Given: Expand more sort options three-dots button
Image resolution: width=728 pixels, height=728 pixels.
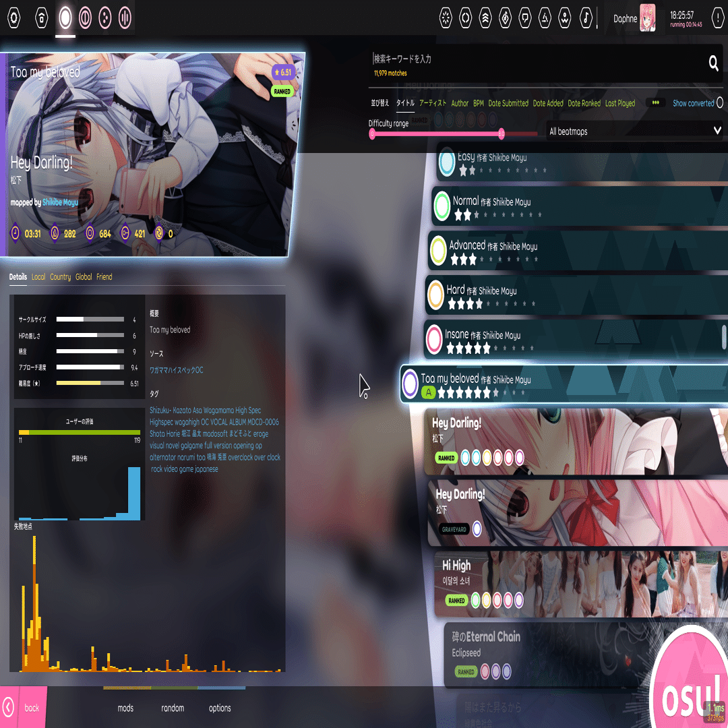Looking at the screenshot, I should coord(656,102).
